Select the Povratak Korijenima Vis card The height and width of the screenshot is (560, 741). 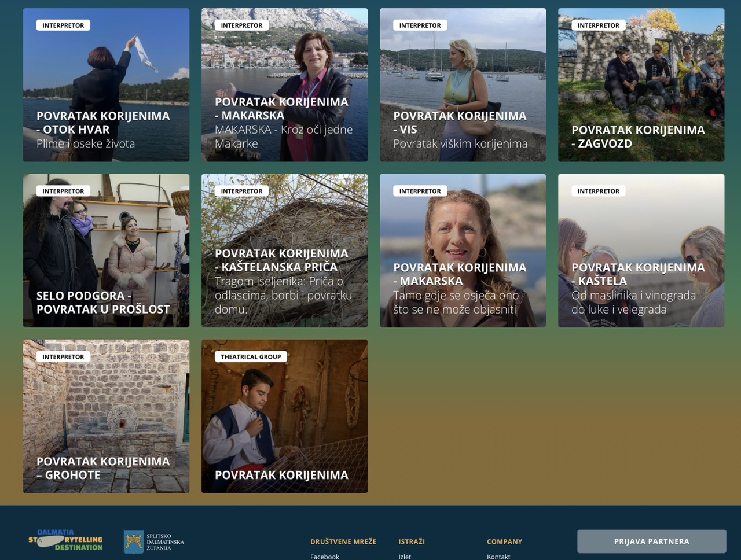tap(463, 84)
